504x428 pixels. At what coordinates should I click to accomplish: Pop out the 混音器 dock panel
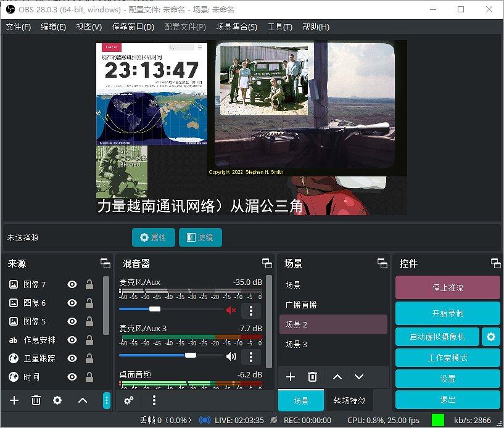266,263
